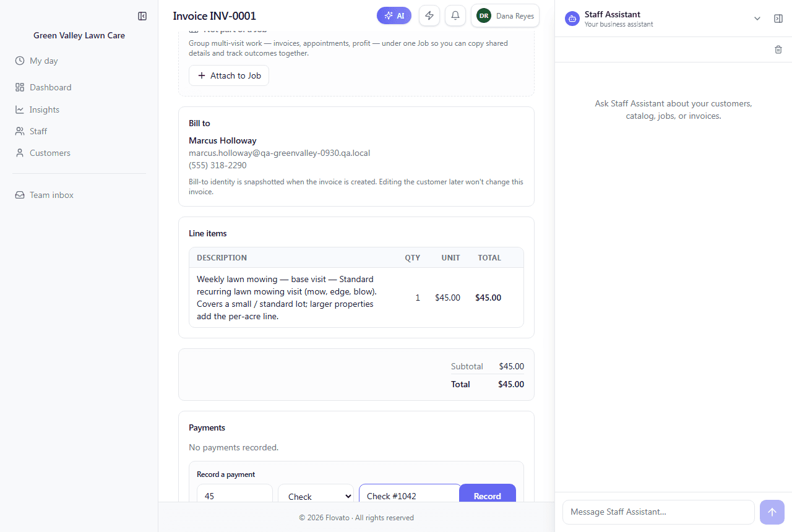Viewport: 792px width, 532px height.
Task: Open Staff people icon
Action: (x=20, y=131)
